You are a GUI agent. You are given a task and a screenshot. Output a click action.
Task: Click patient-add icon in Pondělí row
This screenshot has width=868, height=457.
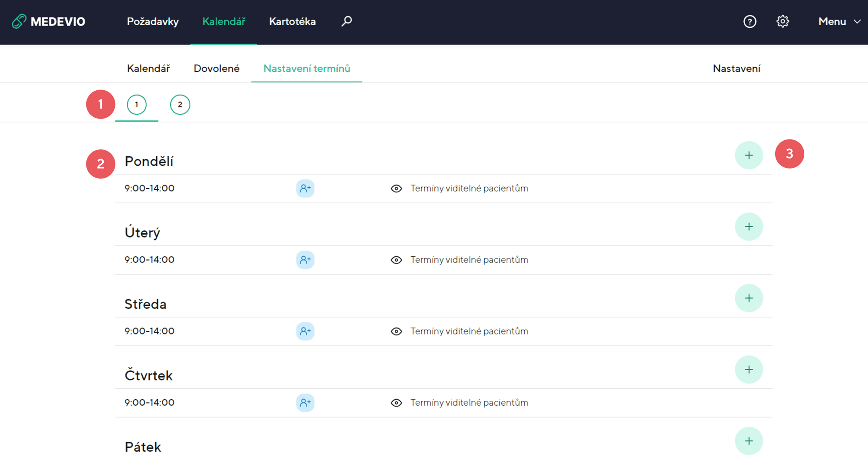point(305,189)
